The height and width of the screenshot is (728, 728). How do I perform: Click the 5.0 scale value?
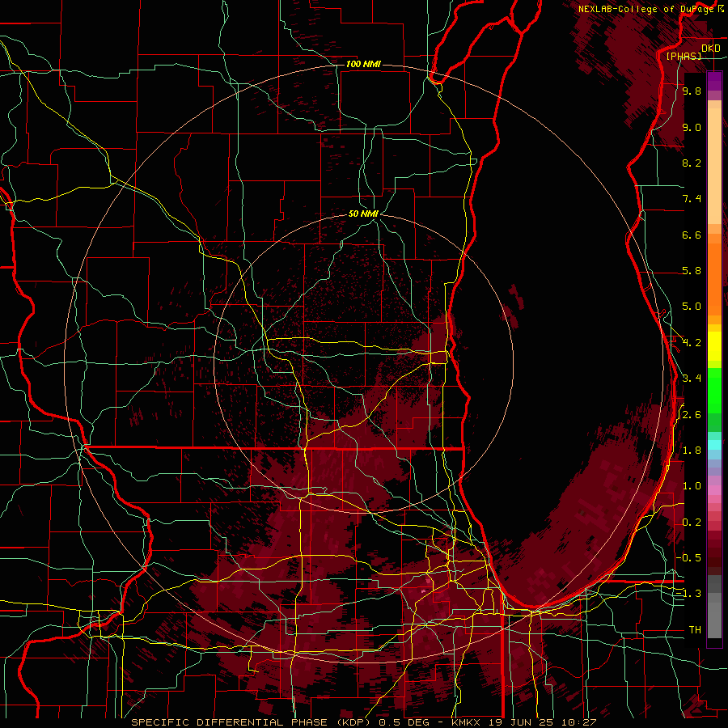(692, 307)
